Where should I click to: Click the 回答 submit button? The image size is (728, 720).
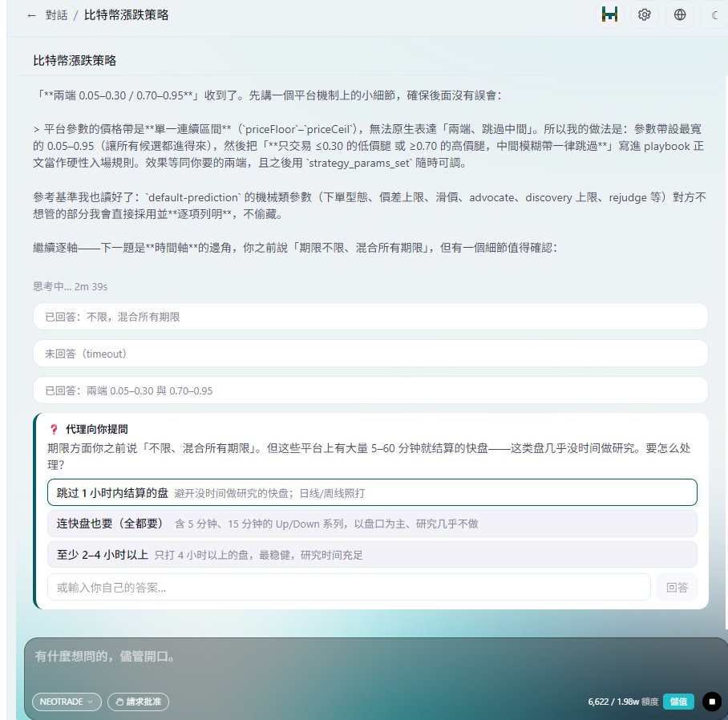[677, 587]
